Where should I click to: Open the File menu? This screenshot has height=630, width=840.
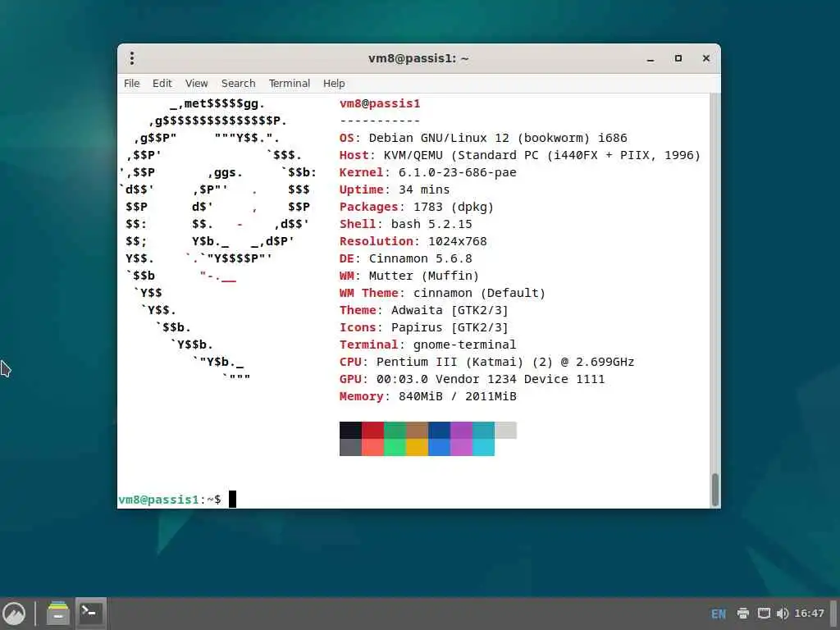pyautogui.click(x=132, y=84)
